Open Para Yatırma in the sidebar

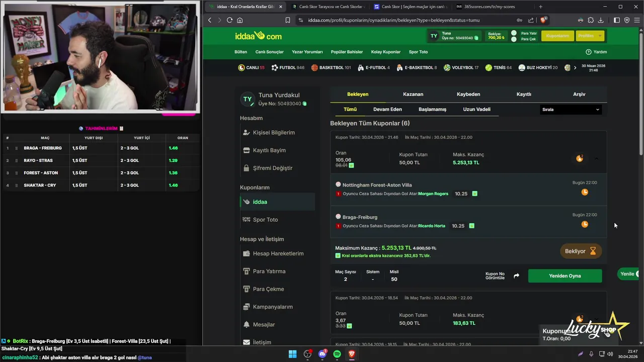[278, 271]
